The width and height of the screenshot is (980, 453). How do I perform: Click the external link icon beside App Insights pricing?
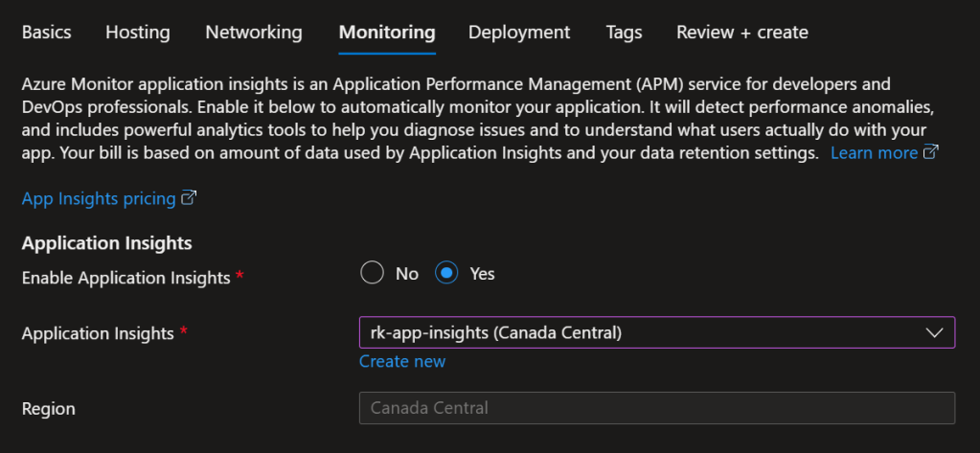click(x=189, y=198)
